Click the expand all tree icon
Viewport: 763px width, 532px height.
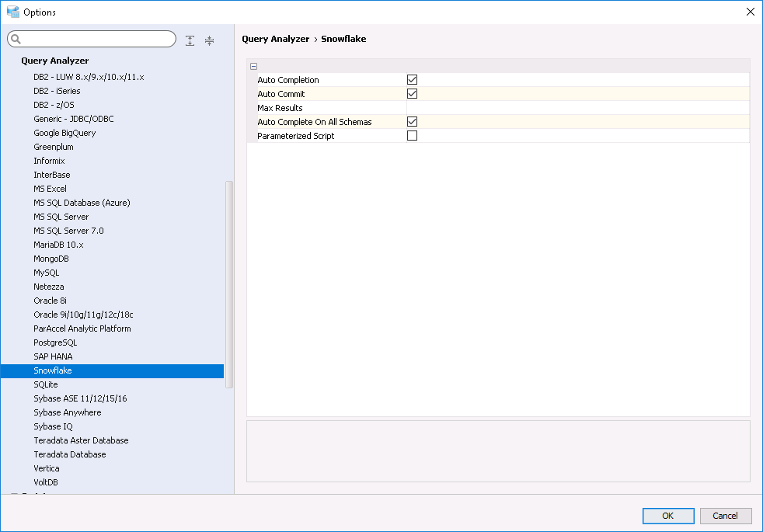click(190, 40)
